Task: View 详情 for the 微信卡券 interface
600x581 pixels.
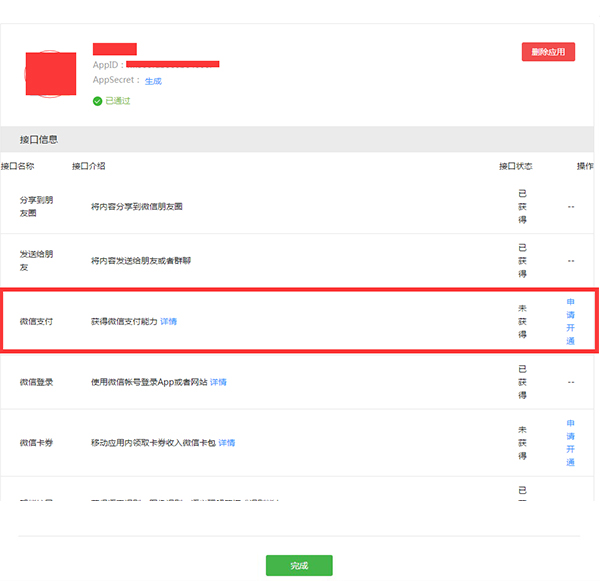Action: click(x=227, y=443)
